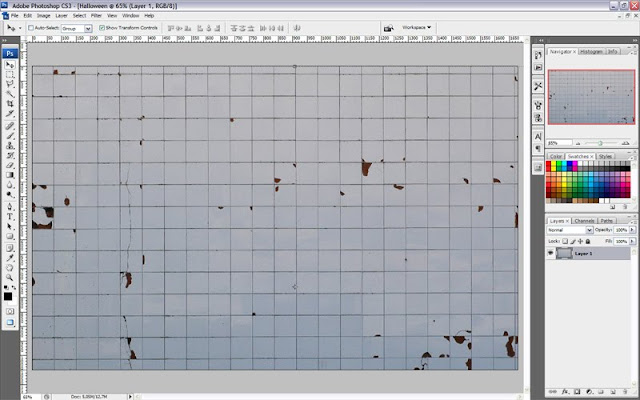Select the Crop tool
The width and height of the screenshot is (640, 400).
[x=10, y=104]
